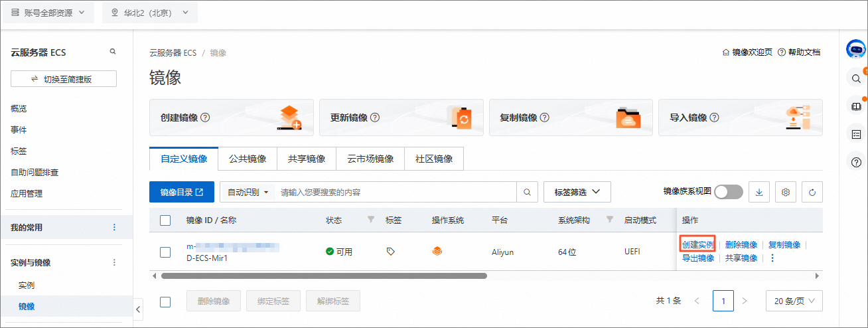Click the 切换至简捷版 button
The image size is (868, 328).
pos(64,79)
